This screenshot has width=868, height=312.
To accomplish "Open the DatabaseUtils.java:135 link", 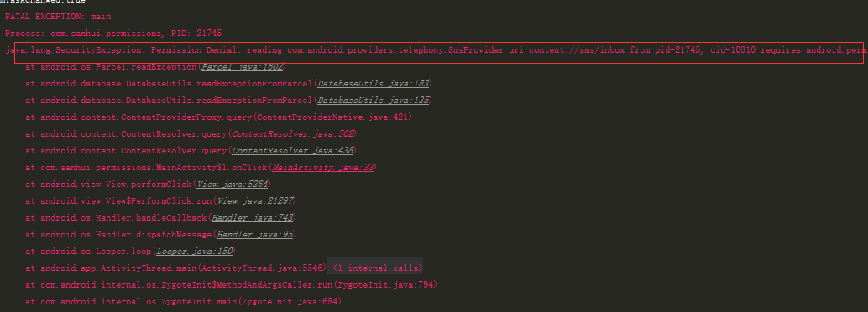I will pos(373,101).
